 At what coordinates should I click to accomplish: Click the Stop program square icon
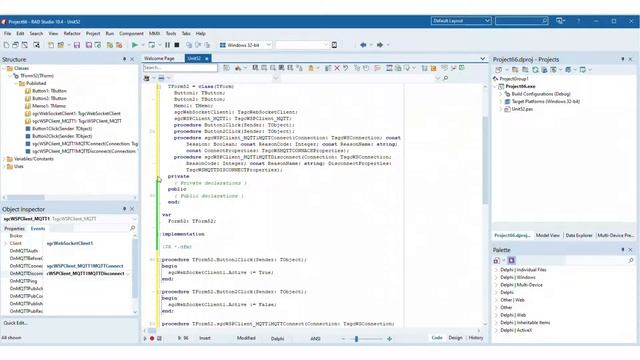point(177,45)
